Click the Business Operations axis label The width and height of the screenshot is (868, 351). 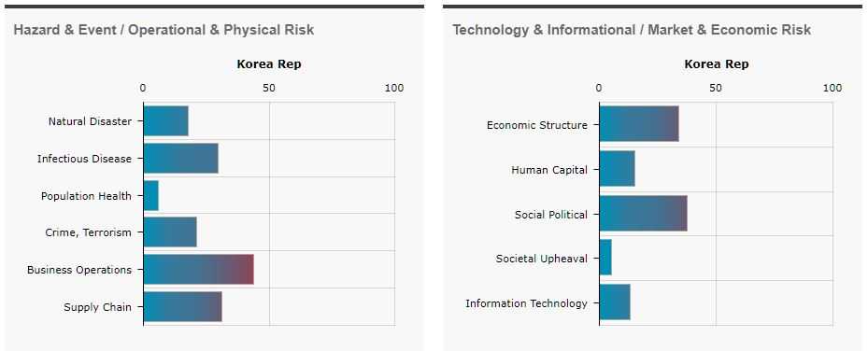coord(79,270)
